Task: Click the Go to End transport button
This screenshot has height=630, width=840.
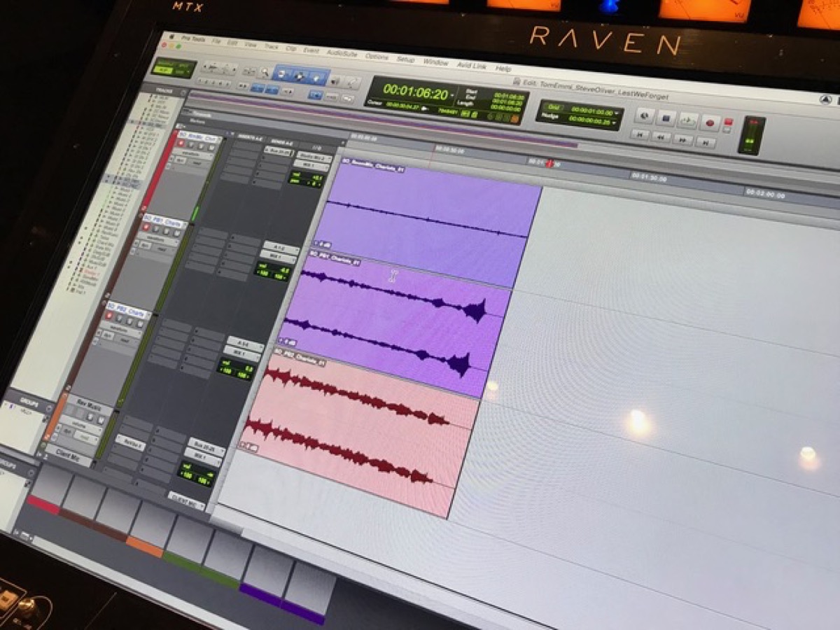Action: pyautogui.click(x=705, y=142)
